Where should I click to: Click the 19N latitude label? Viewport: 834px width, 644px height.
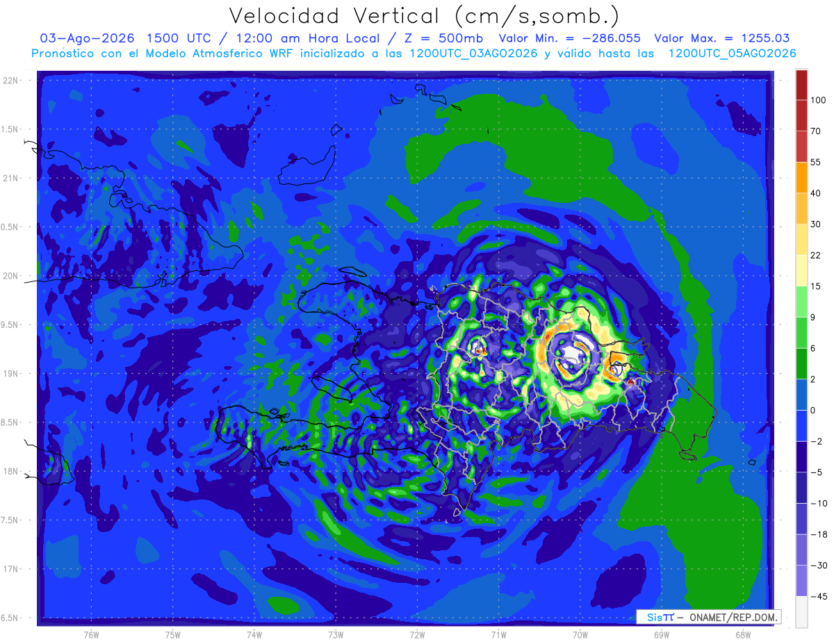[x=11, y=373]
